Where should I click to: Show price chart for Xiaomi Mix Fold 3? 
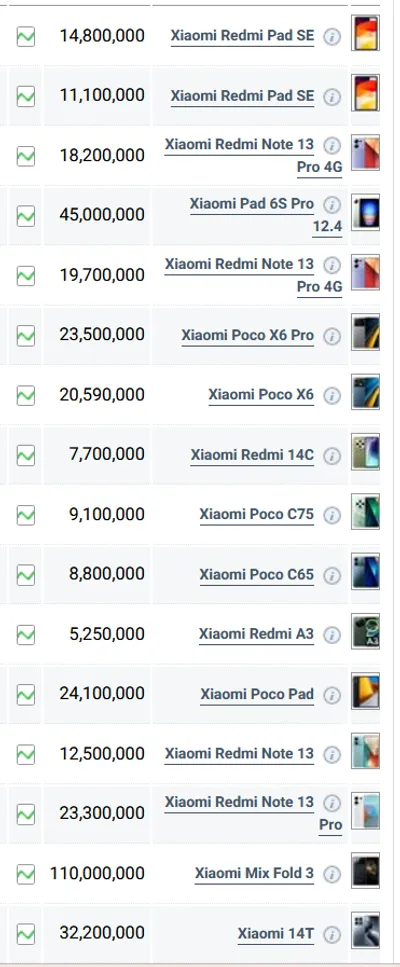coord(26,874)
